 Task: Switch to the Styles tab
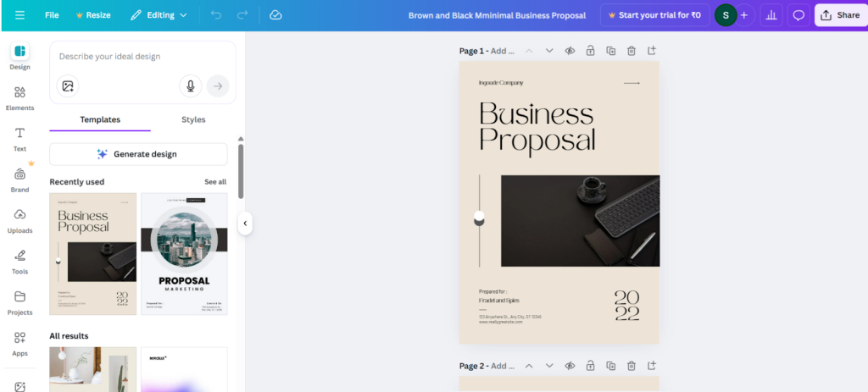[193, 119]
